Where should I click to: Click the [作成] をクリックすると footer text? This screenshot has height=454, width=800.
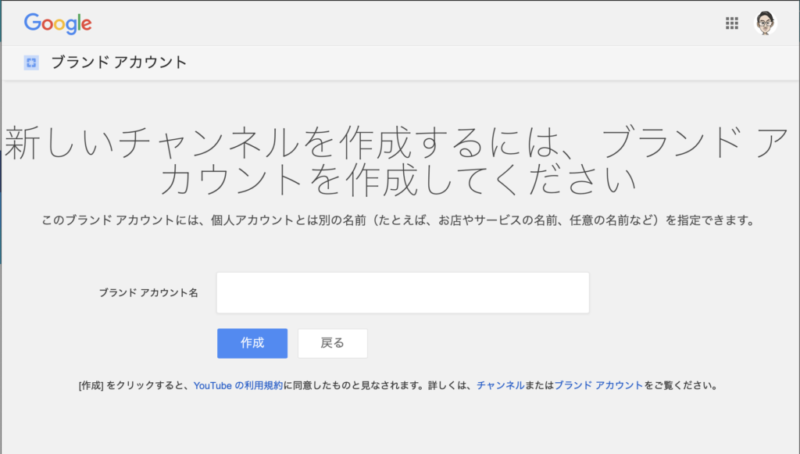coord(133,384)
